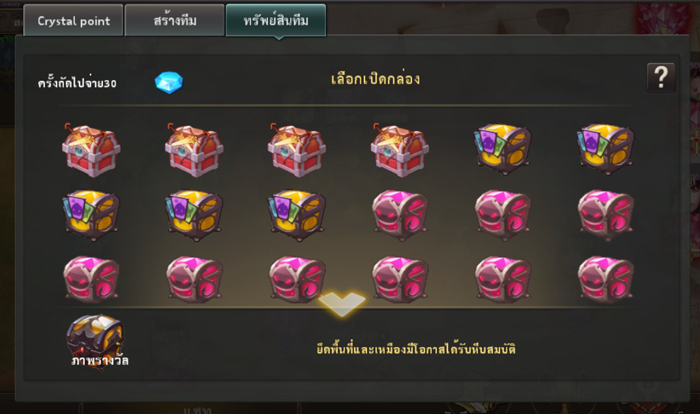Switch to the สร้างทีม tab

tap(175, 21)
